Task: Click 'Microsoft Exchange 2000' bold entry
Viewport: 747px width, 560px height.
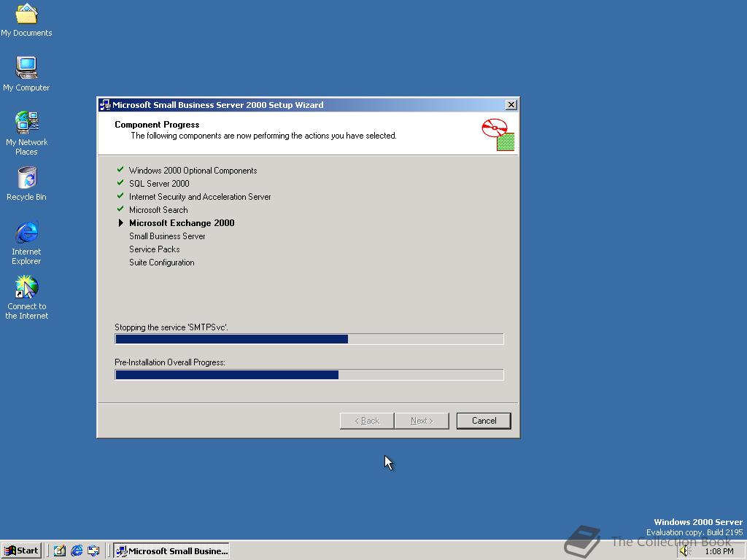Action: [182, 223]
